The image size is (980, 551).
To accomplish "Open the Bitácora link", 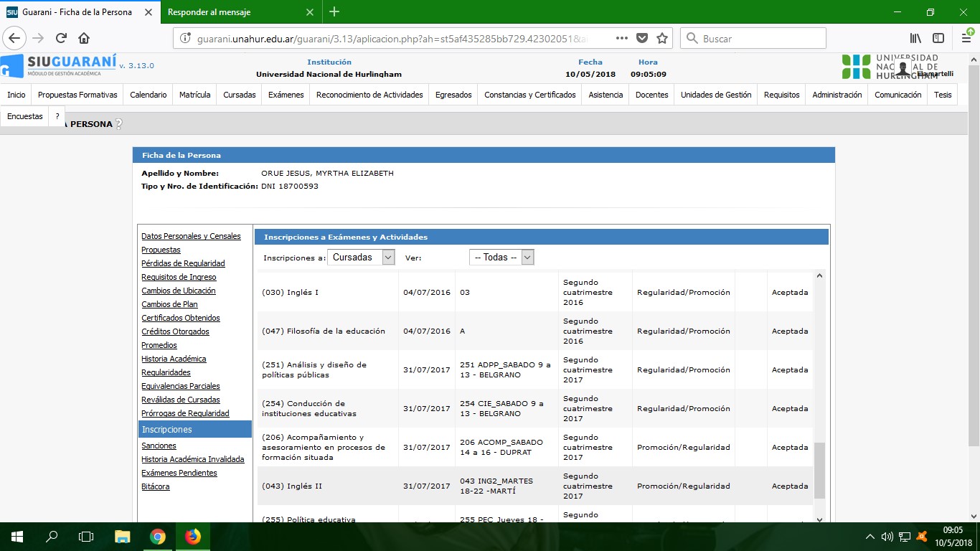I will pos(156,486).
